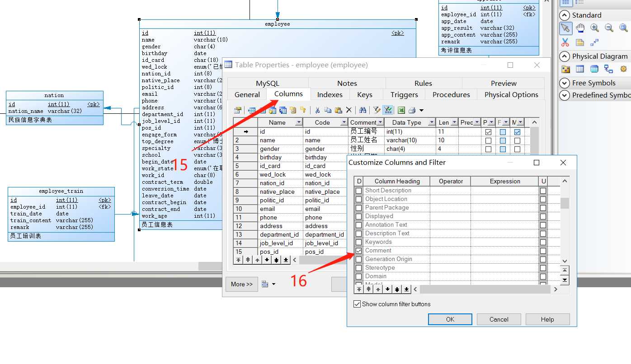Open the print options dropdown arrow
This screenshot has width=631, height=364.
coord(421,110)
